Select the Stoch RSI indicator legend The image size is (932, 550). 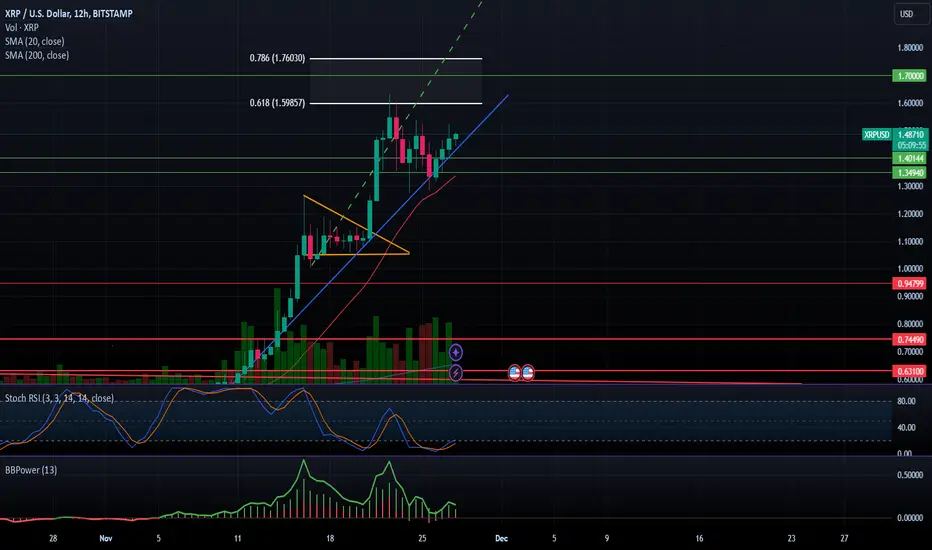tap(59, 398)
